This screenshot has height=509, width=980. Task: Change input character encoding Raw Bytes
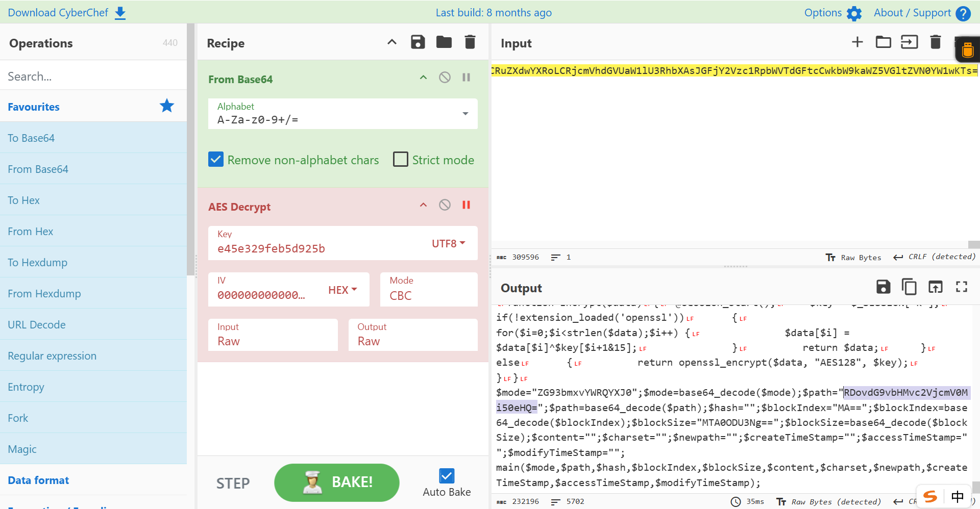tap(853, 257)
